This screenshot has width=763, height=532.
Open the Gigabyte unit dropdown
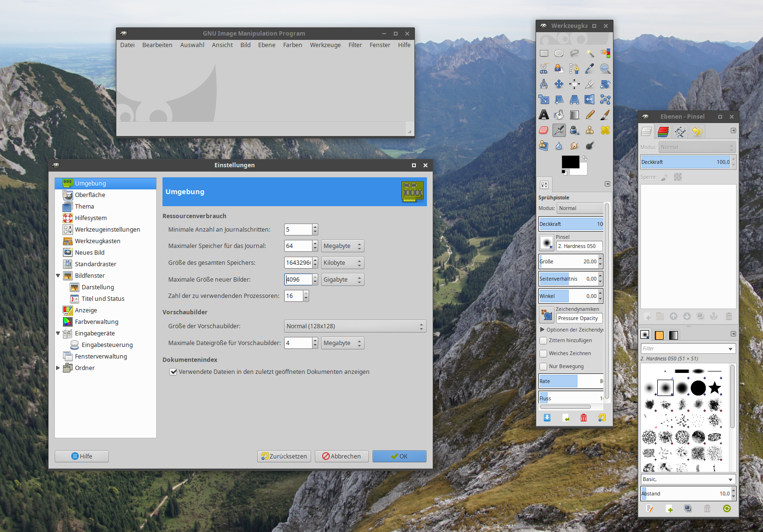pyautogui.click(x=343, y=279)
